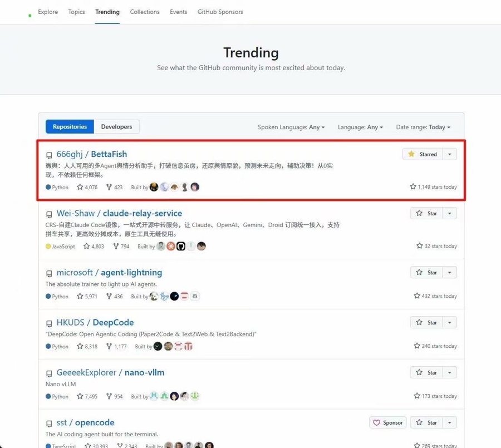Click the repo icon beside nano-vllm
The width and height of the screenshot is (501, 448).
coord(49,373)
